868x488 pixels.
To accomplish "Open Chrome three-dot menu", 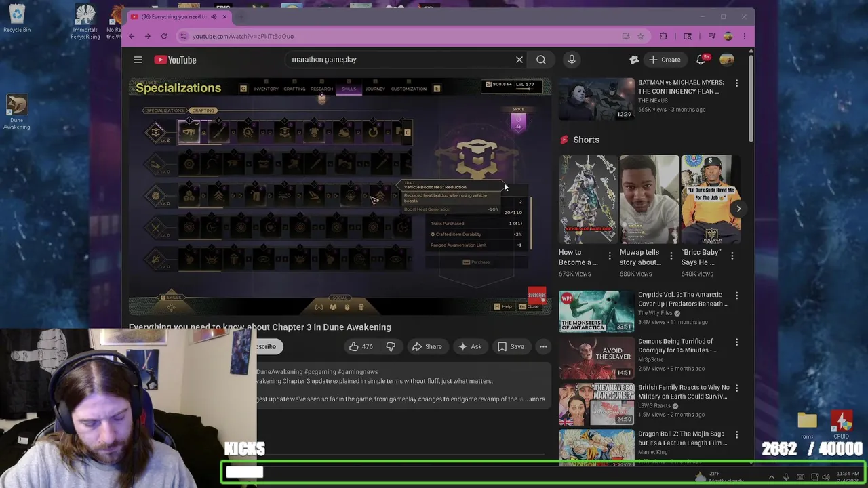I will [x=745, y=36].
